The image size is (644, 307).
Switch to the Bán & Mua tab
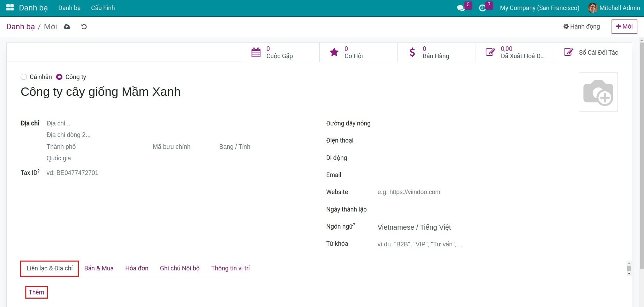99,268
